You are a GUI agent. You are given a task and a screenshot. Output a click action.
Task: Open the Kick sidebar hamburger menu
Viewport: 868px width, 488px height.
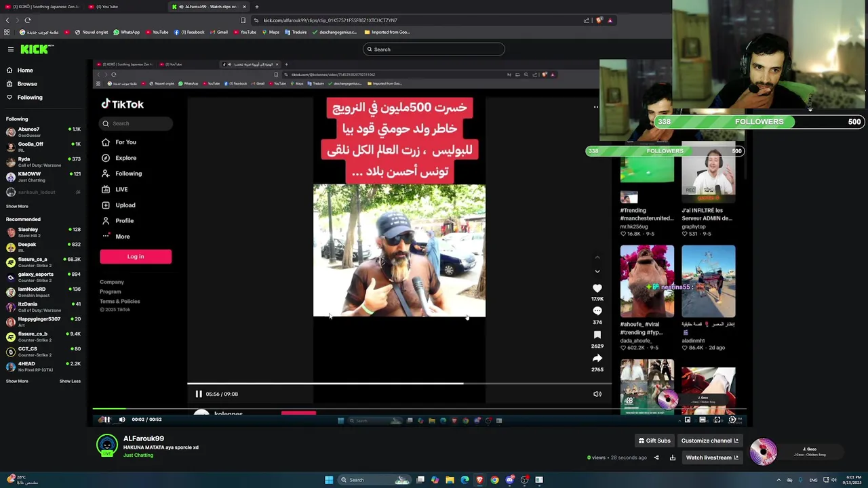pos(11,49)
